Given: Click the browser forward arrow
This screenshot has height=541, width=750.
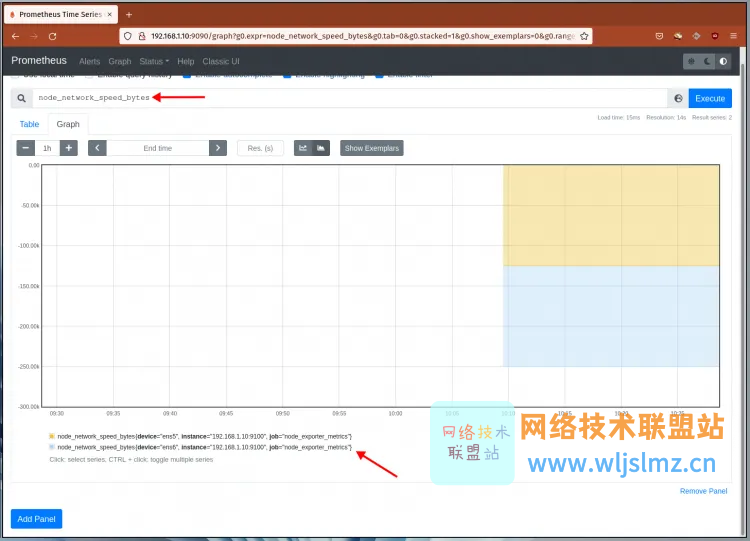Looking at the screenshot, I should (34, 36).
